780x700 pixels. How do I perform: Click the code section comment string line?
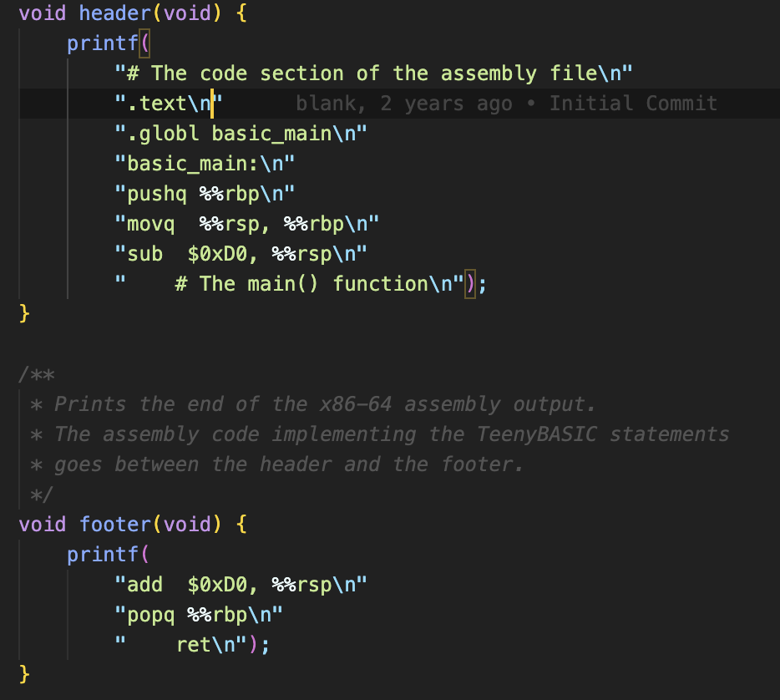coord(373,74)
